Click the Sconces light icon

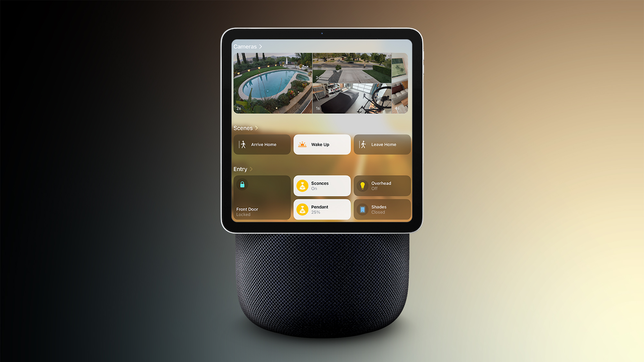pos(303,185)
